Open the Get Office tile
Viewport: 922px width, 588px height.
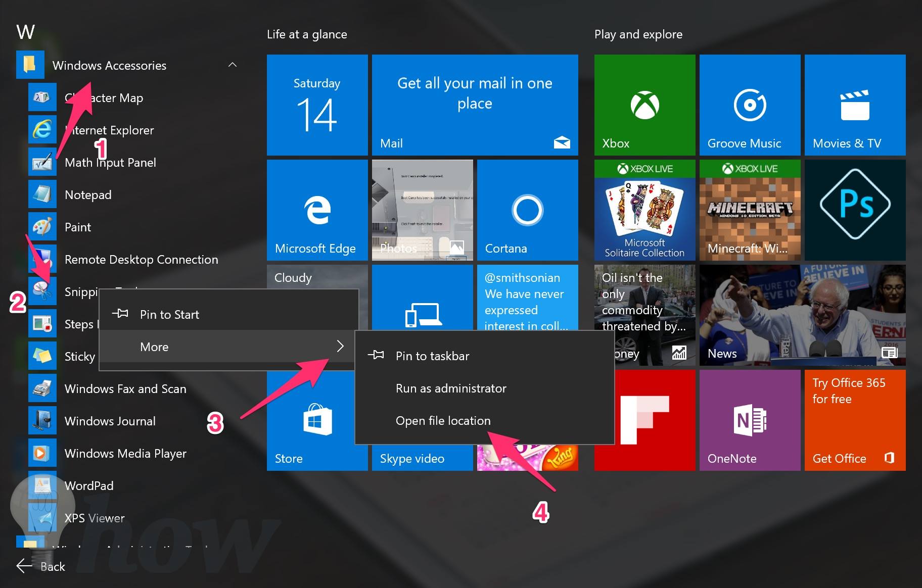pos(855,420)
